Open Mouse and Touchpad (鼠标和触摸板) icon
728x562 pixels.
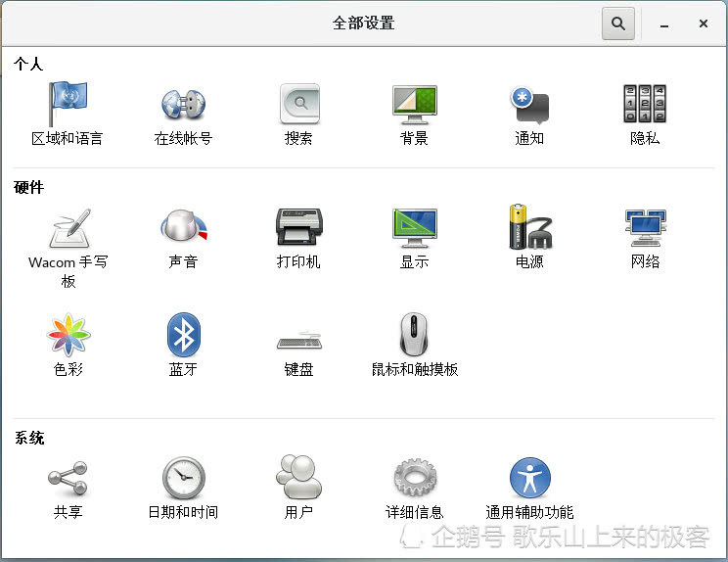click(x=414, y=335)
